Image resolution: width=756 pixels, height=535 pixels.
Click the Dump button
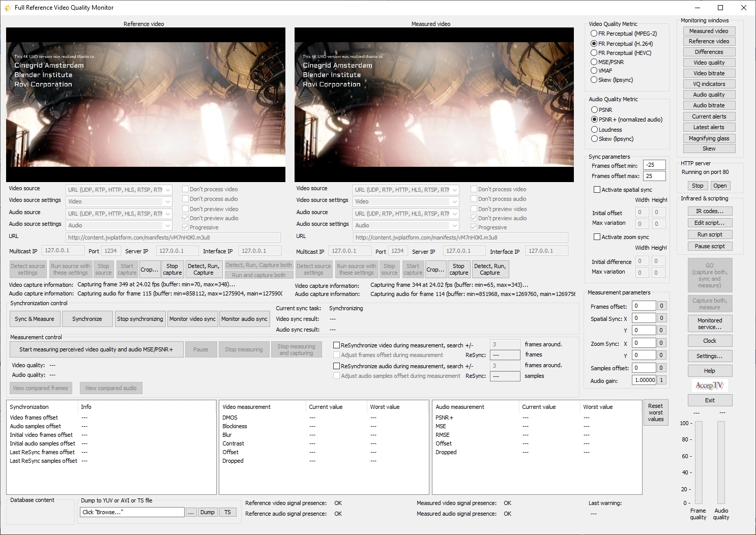click(207, 512)
